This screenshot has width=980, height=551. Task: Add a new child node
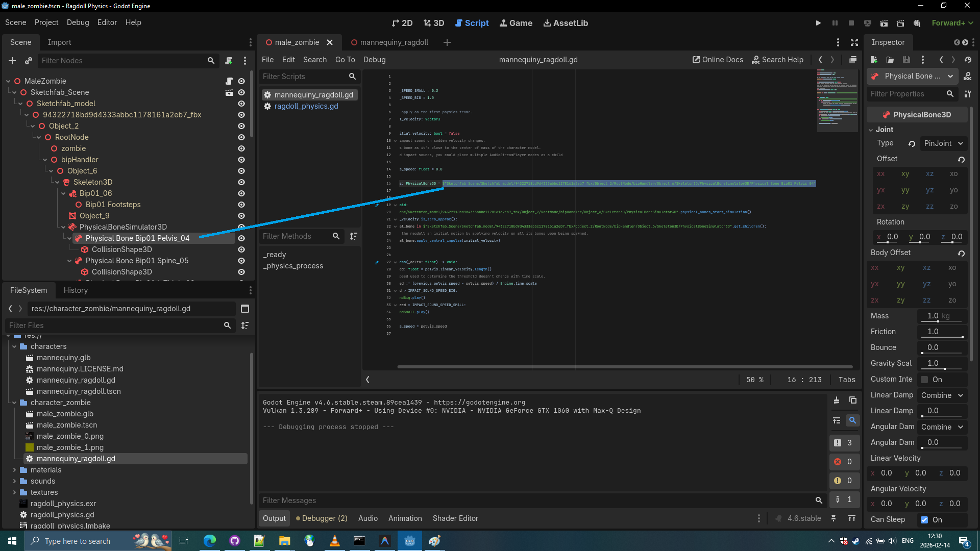[12, 61]
